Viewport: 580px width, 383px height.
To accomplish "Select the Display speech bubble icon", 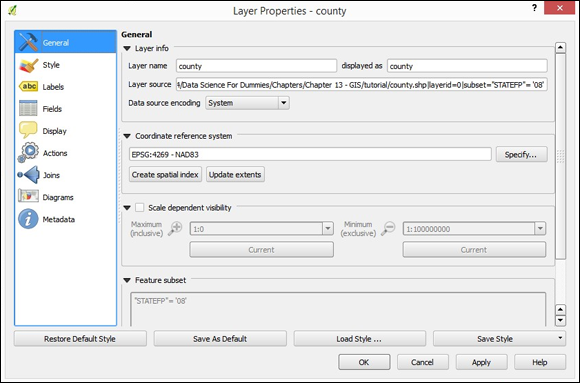I will point(28,130).
